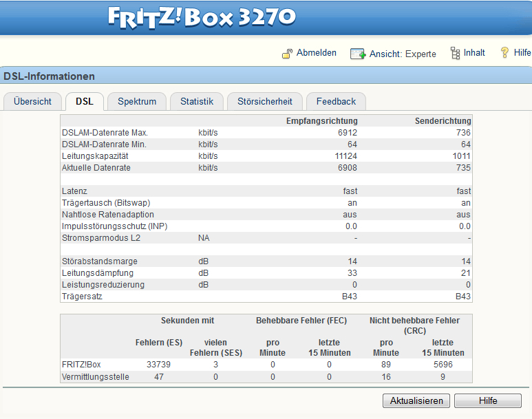Click the Latenz row label

tap(74, 191)
